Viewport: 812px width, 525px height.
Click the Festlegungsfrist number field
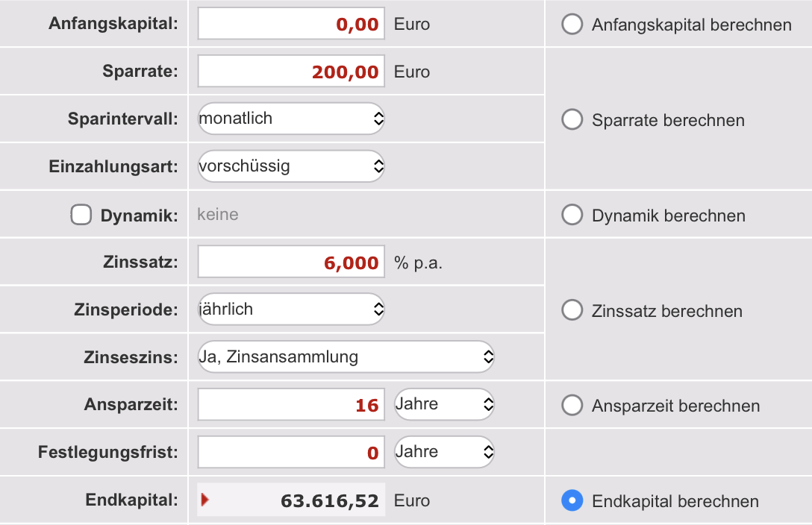[291, 452]
